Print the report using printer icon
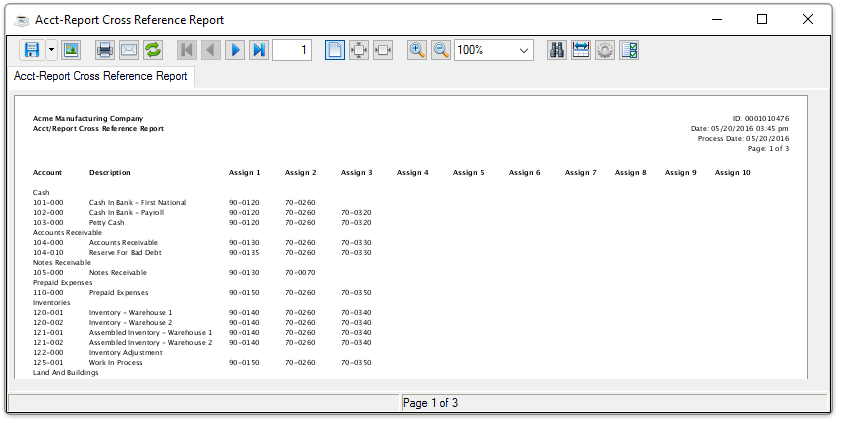 pyautogui.click(x=104, y=50)
